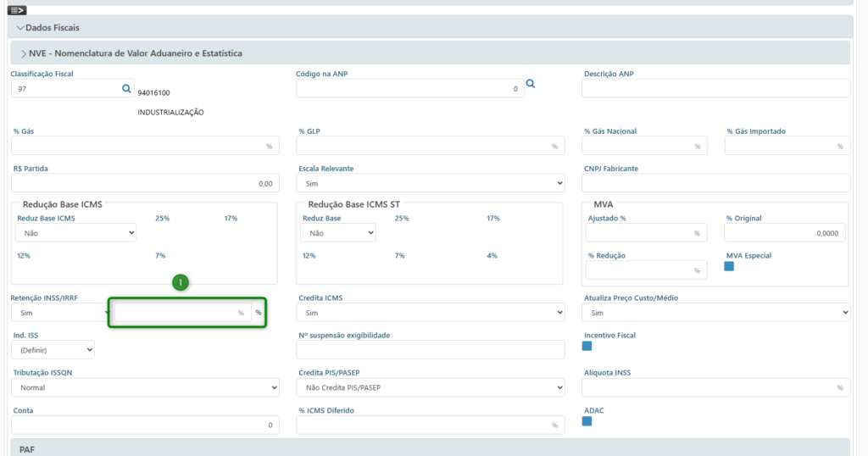Click the search icon beside Classificação Fiscal
Image resolution: width=868 pixels, height=456 pixels.
coord(126,88)
